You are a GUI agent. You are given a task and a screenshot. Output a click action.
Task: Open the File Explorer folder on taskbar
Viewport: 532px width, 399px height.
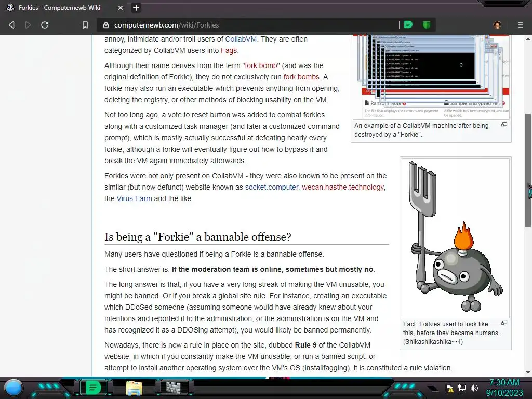pyautogui.click(x=134, y=388)
